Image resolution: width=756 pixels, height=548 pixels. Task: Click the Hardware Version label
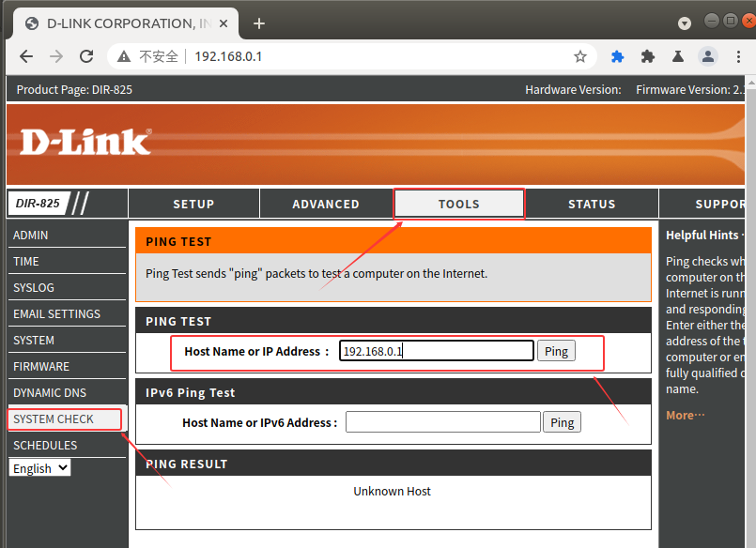[x=573, y=89]
